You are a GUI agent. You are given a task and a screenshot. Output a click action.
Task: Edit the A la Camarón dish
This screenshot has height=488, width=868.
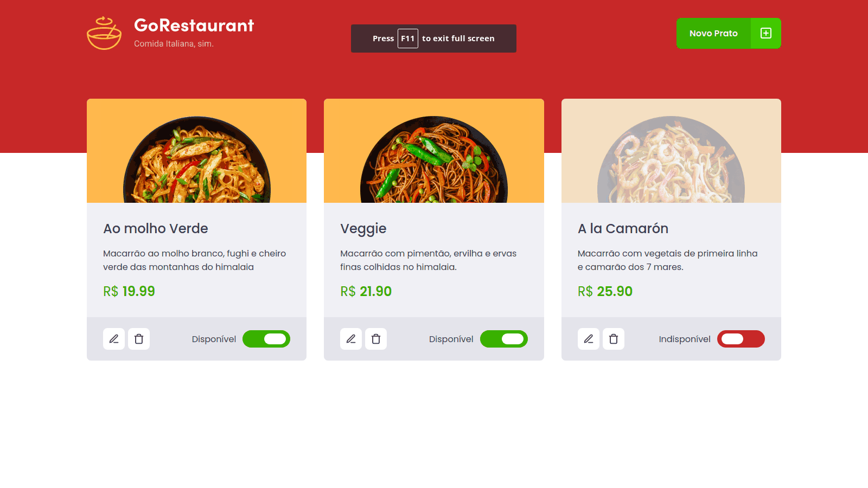click(589, 339)
